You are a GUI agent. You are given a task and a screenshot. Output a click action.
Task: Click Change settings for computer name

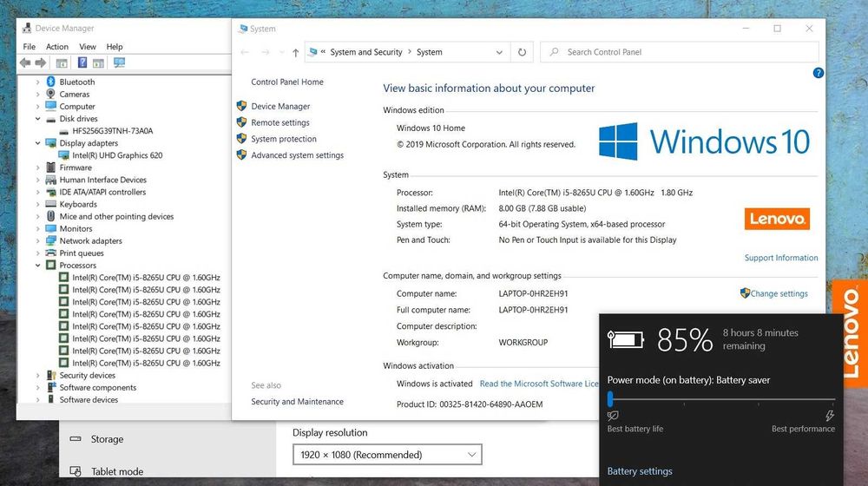[x=779, y=293]
